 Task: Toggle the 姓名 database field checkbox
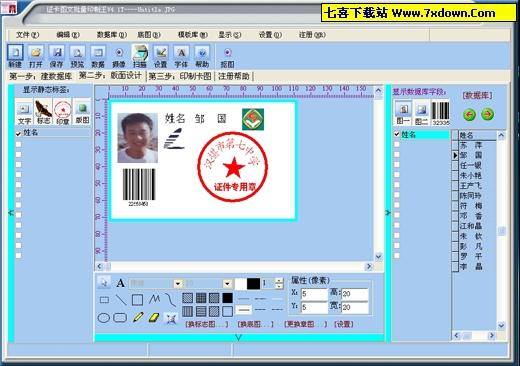point(397,134)
